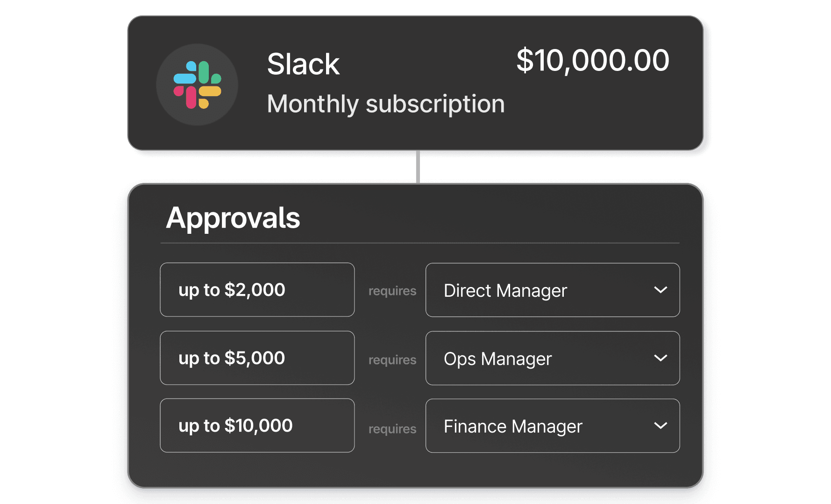Click the Finance Manager chevron arrow
The width and height of the screenshot is (831, 504).
(x=661, y=426)
